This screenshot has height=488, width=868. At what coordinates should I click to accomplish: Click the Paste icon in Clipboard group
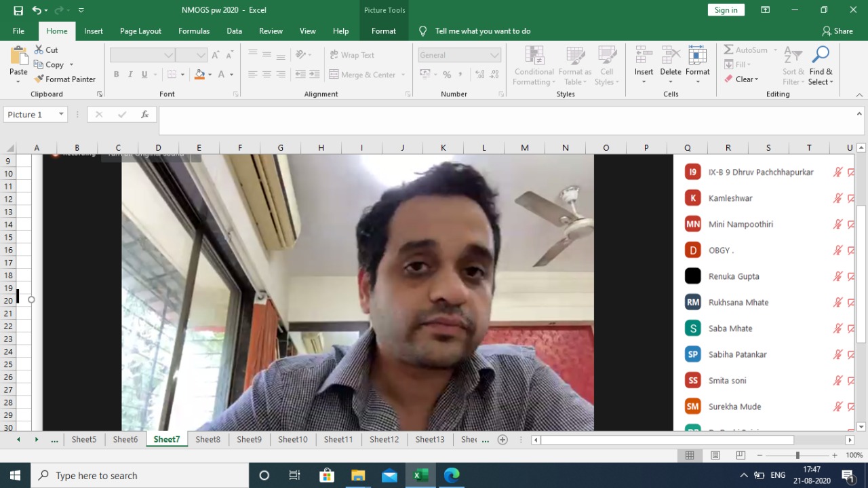[x=18, y=57]
